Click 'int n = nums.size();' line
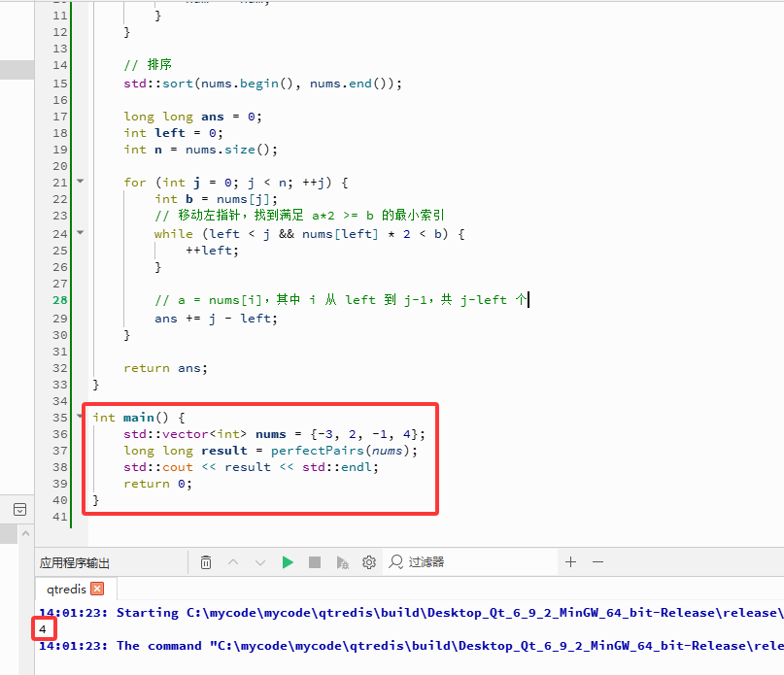Viewport: 784px width, 675px height. [x=200, y=150]
